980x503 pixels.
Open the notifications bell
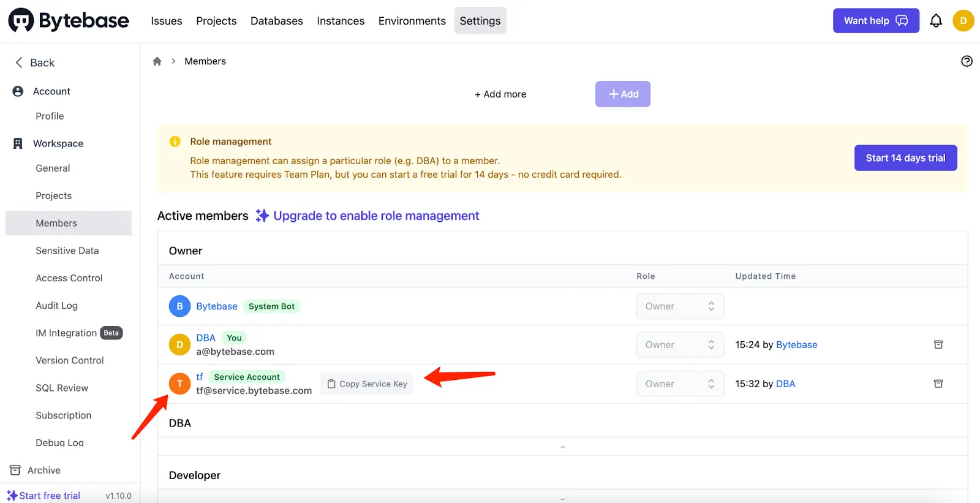(x=936, y=21)
